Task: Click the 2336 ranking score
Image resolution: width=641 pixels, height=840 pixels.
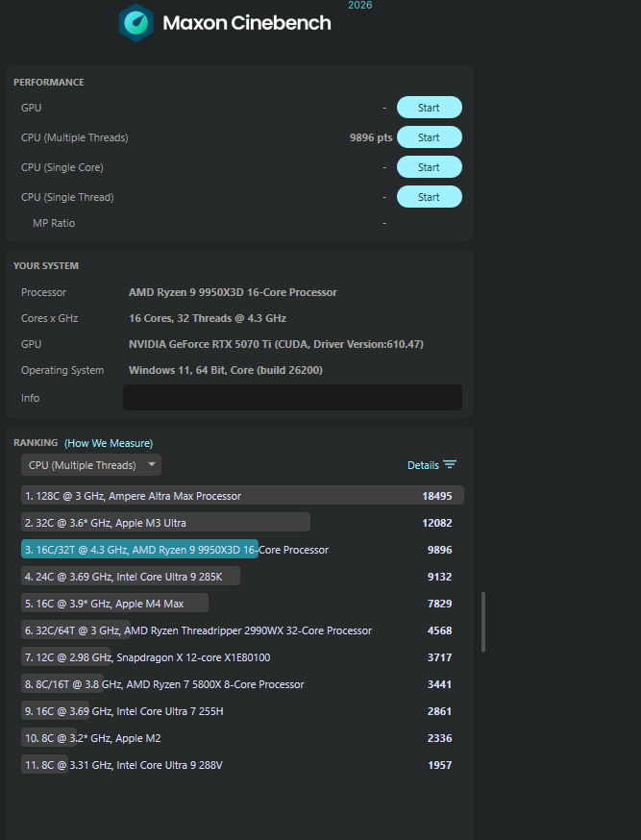Action: pyautogui.click(x=439, y=738)
